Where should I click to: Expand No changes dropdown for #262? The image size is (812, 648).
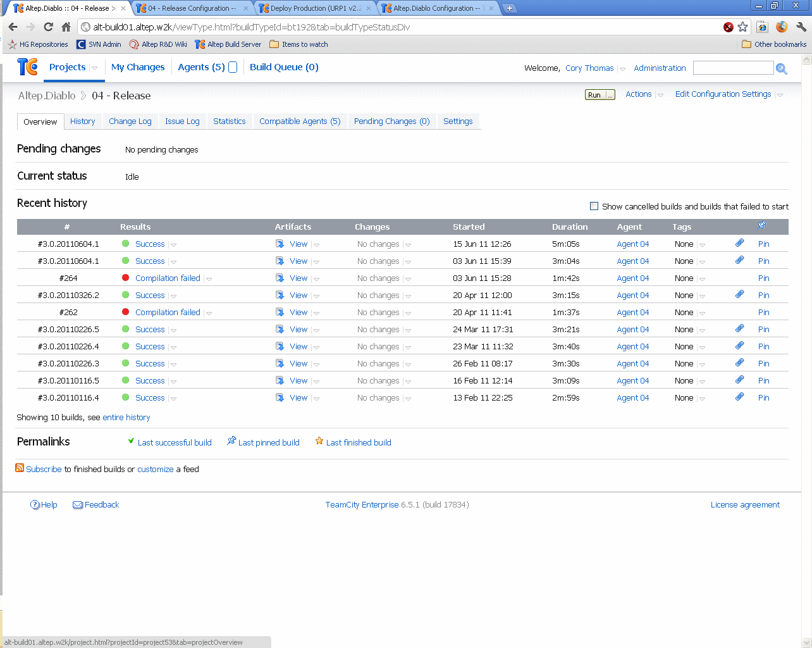pyautogui.click(x=408, y=313)
